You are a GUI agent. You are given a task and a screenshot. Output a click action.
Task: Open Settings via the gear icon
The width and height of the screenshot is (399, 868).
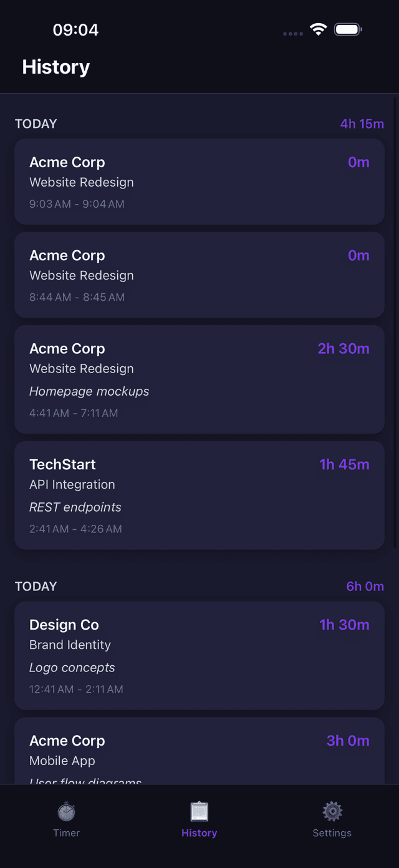pos(332,810)
